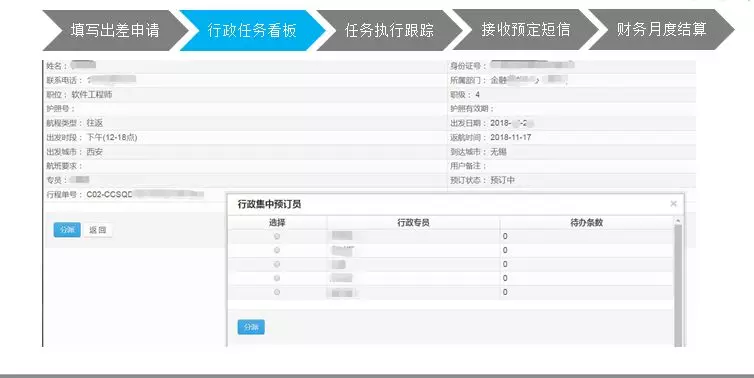This screenshot has width=754, height=378.
Task: Select the first 行政专员 radio button
Action: pos(277,237)
